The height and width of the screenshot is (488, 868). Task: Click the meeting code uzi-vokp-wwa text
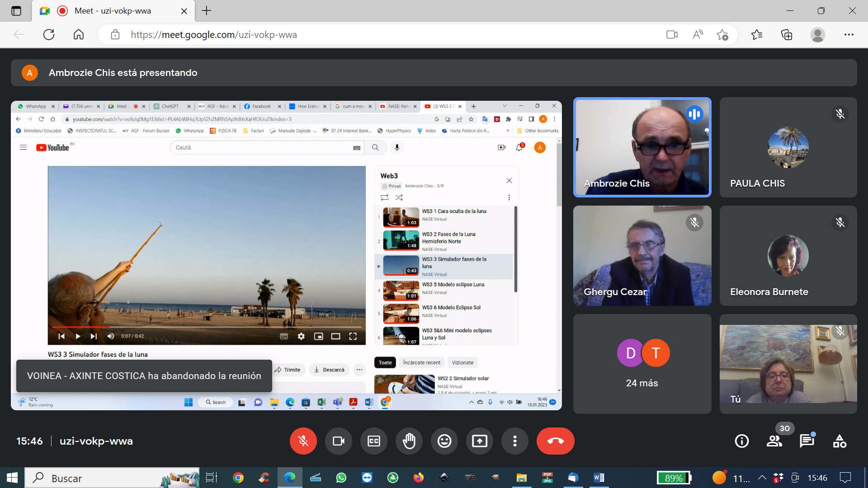pyautogui.click(x=96, y=441)
